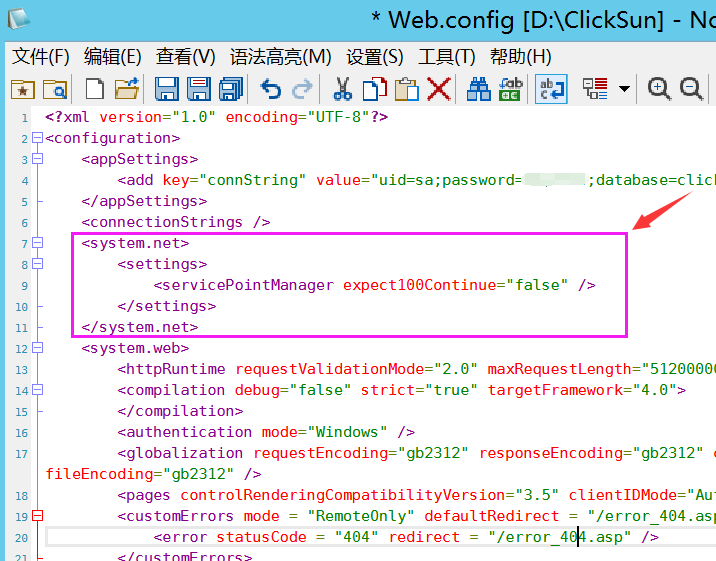
Task: Click the connString key value on line 4
Action: 252,180
